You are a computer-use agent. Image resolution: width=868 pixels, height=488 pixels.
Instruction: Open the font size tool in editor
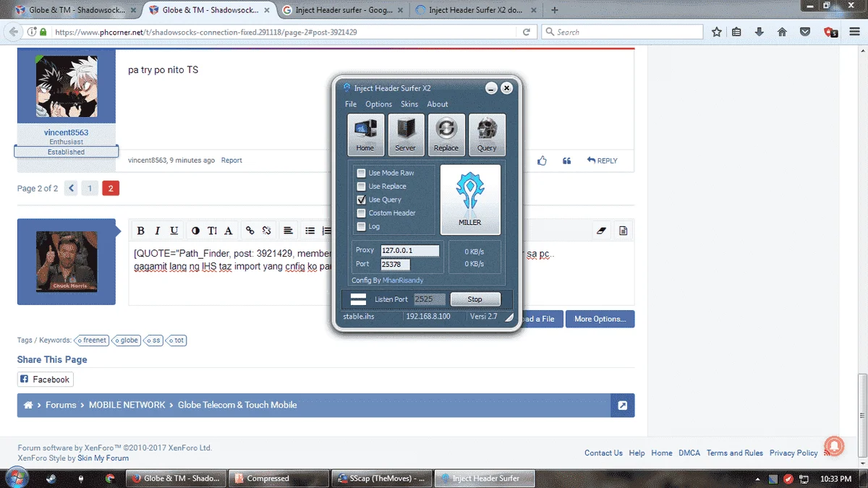pos(212,231)
